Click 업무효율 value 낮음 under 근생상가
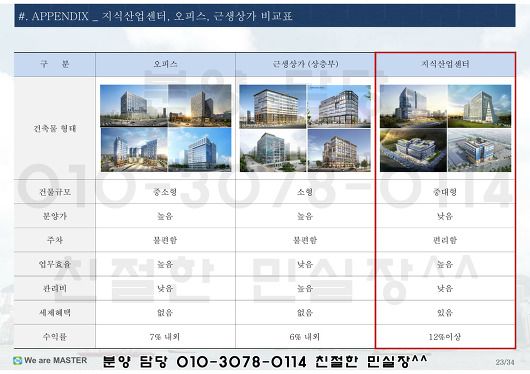Image resolution: width=530 pixels, height=374 pixels. [305, 264]
